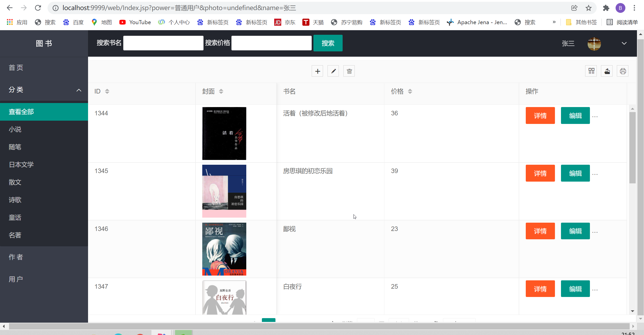The image size is (644, 335).
Task: Open the more options for 活着 row
Action: [x=595, y=116]
